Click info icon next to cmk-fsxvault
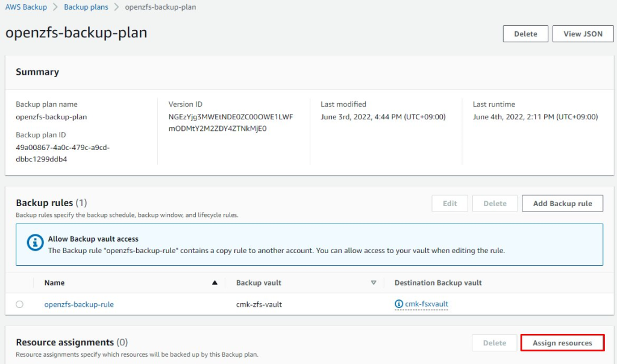 pyautogui.click(x=399, y=304)
